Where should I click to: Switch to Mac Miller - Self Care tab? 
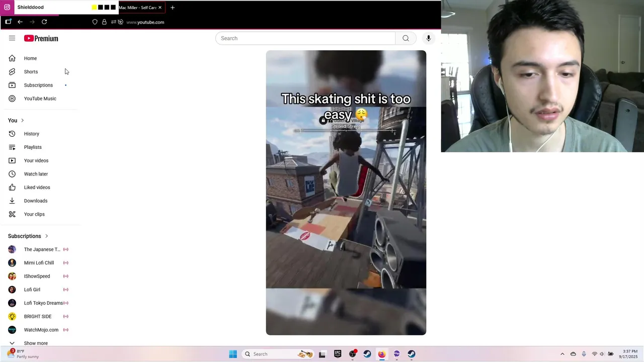(137, 8)
